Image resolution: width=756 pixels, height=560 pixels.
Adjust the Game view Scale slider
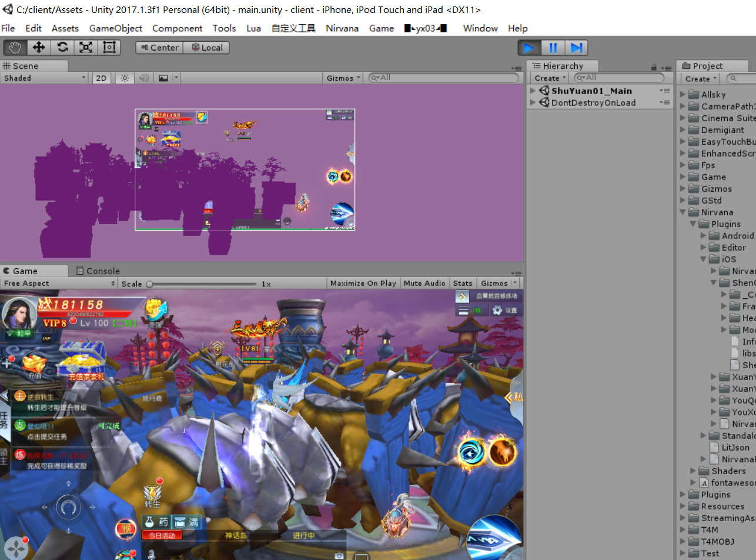pos(150,284)
